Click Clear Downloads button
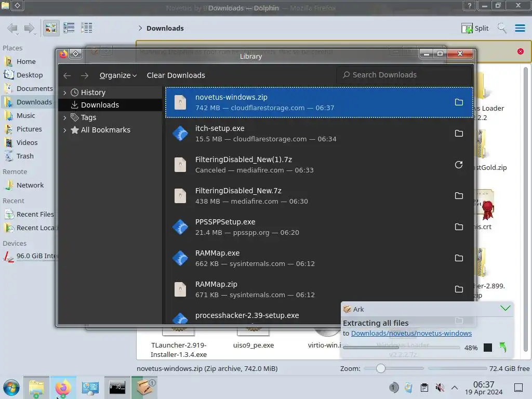 click(x=176, y=75)
